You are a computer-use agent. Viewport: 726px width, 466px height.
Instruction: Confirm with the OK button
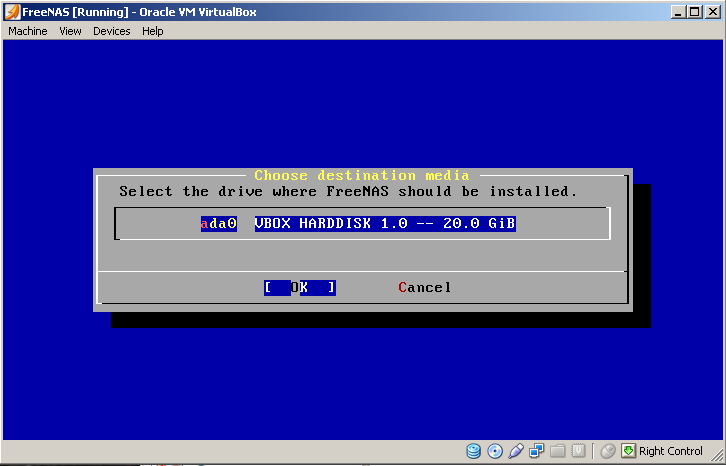point(300,288)
